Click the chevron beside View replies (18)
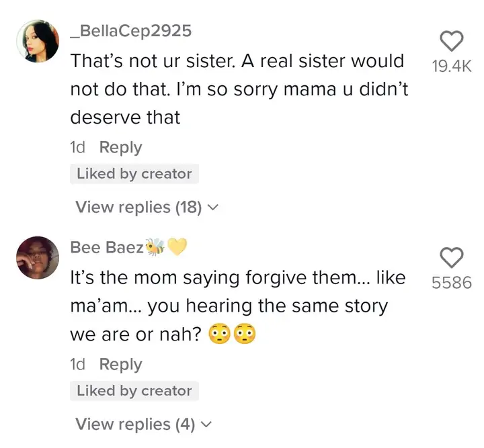This screenshot has height=448, width=484. 214,208
